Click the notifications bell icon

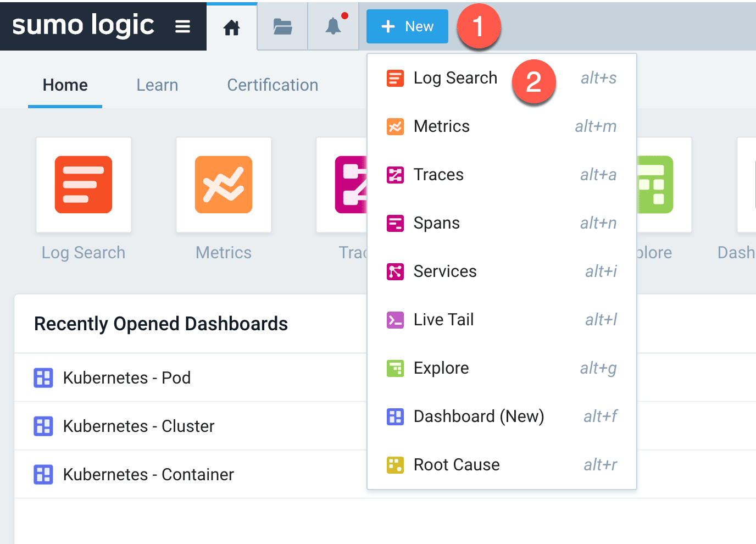pyautogui.click(x=332, y=26)
